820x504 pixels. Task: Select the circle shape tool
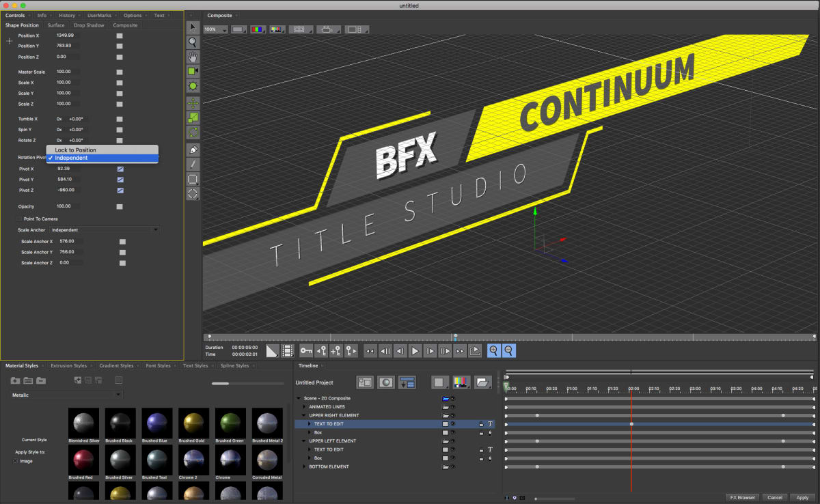click(x=193, y=194)
